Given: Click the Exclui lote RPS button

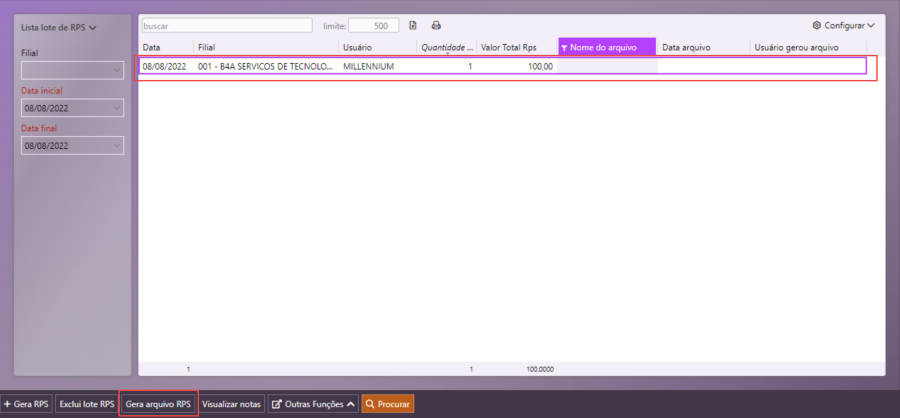Looking at the screenshot, I should (x=87, y=404).
